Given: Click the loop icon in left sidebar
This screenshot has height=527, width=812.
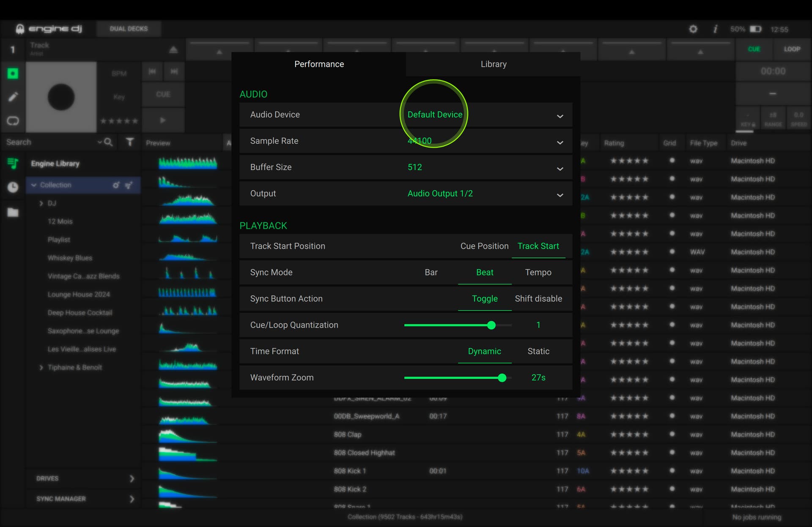Looking at the screenshot, I should [x=13, y=121].
